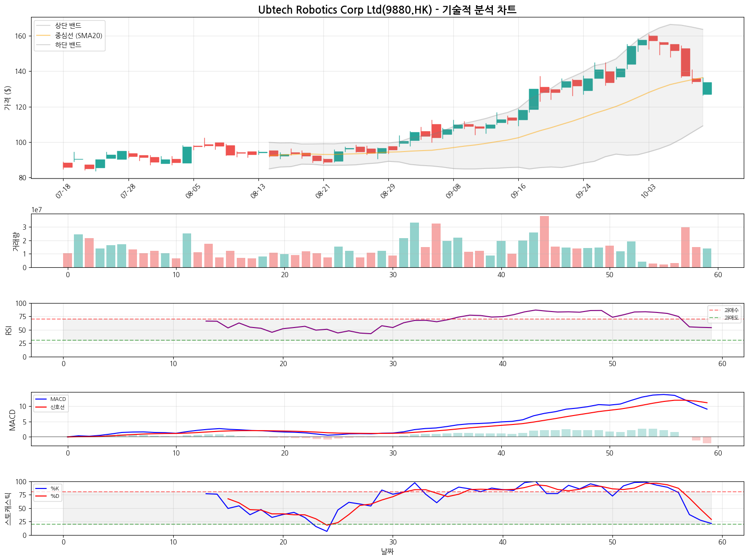Click the last green candlestick on the right
The height and width of the screenshot is (560, 748).
tap(707, 88)
